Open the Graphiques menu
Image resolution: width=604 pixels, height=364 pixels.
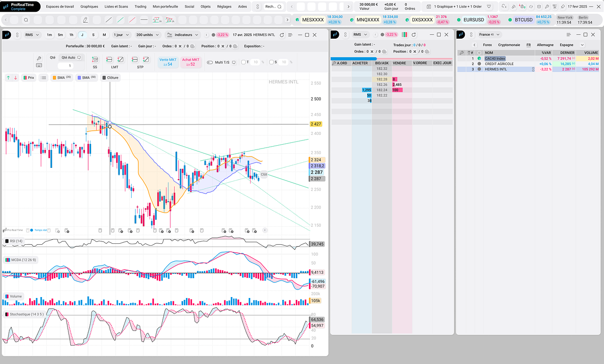pos(89,7)
